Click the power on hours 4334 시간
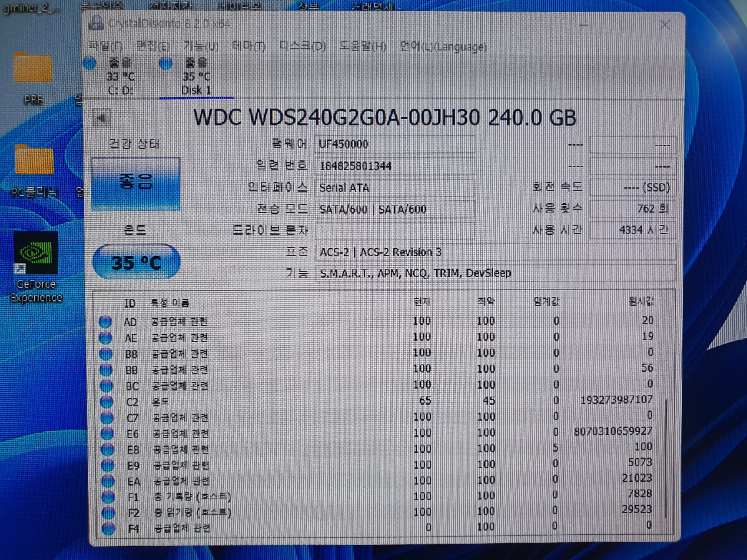747x560 pixels. pyautogui.click(x=633, y=230)
